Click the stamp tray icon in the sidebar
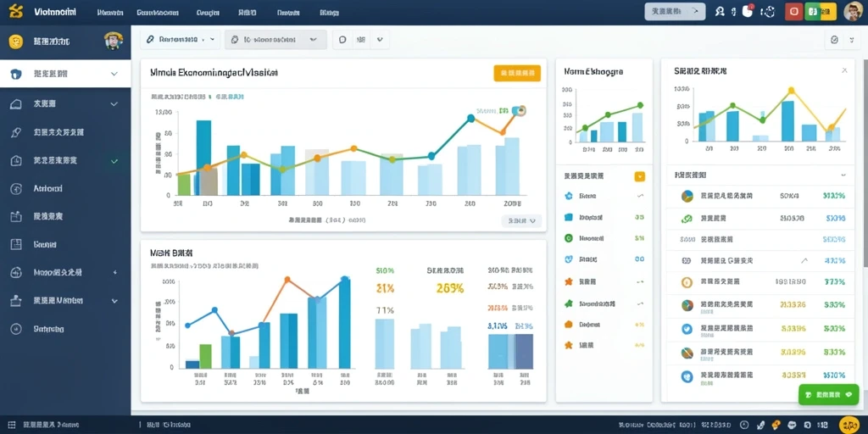Screen dimensions: 868x434 16,301
